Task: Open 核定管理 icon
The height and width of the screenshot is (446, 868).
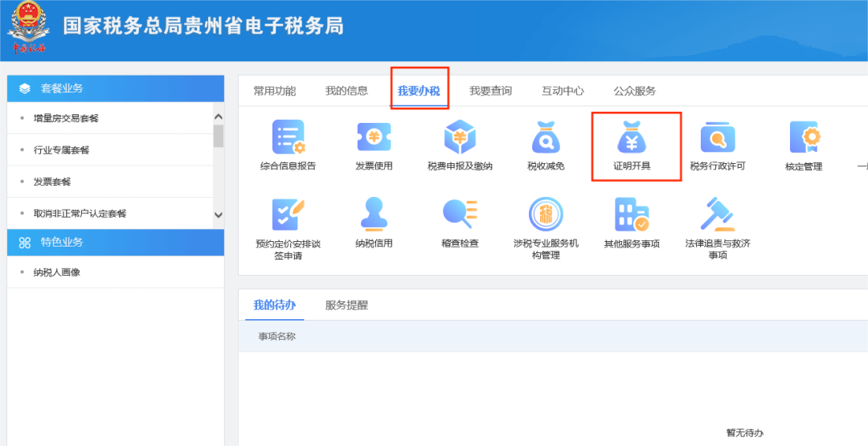Action: (805, 137)
